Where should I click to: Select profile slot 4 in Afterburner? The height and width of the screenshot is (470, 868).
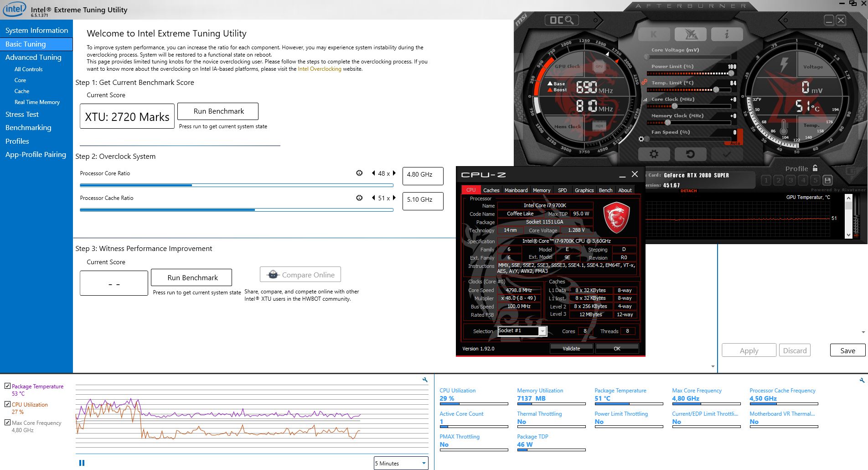803,180
